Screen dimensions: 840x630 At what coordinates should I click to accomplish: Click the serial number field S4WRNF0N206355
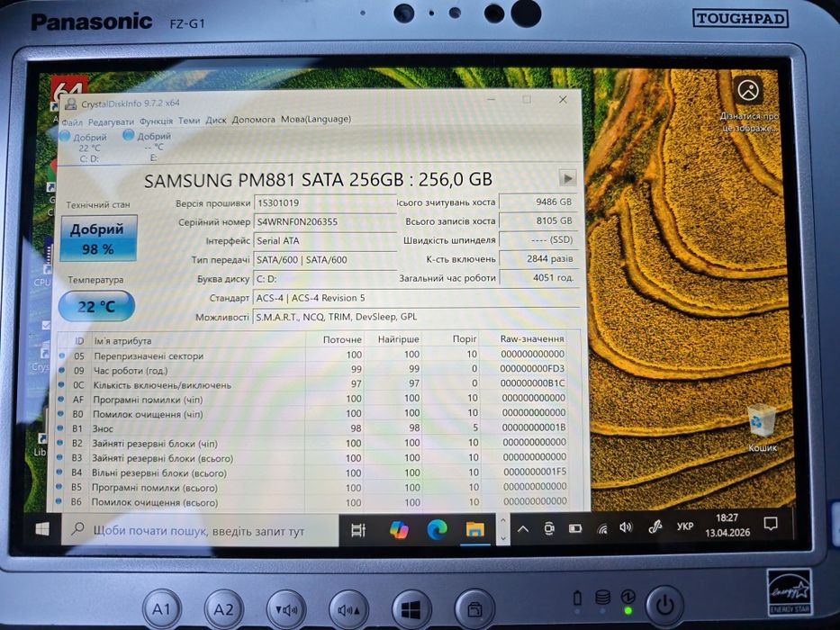pyautogui.click(x=325, y=221)
